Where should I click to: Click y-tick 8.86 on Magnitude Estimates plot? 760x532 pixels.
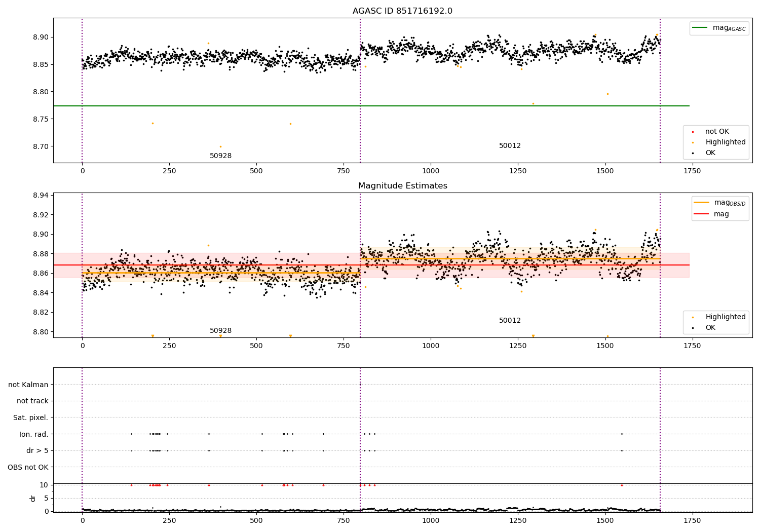40,274
